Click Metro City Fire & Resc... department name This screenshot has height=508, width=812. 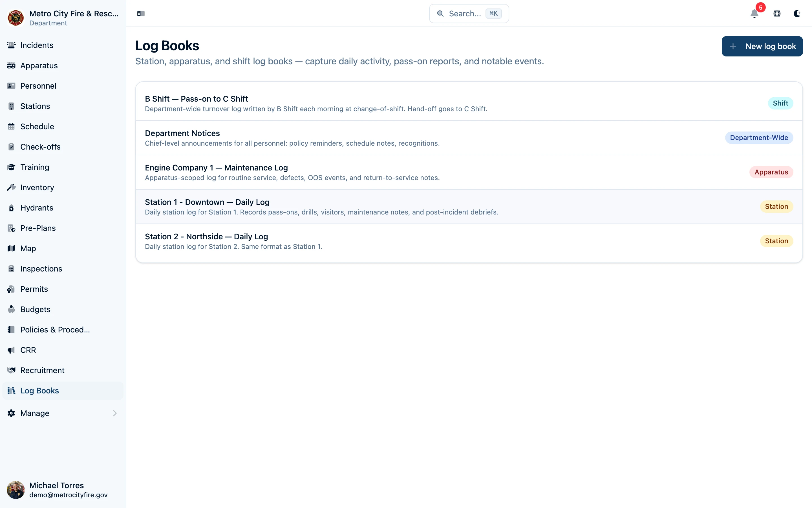click(74, 14)
